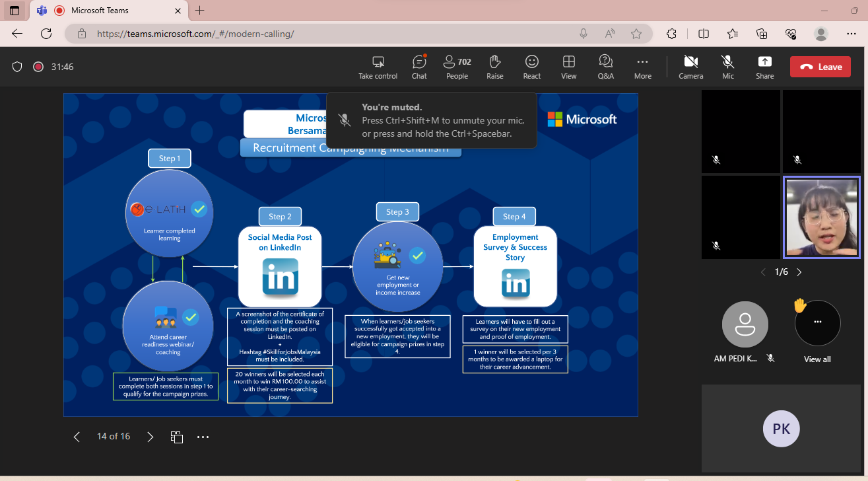Expand the More actions menu

(x=642, y=67)
